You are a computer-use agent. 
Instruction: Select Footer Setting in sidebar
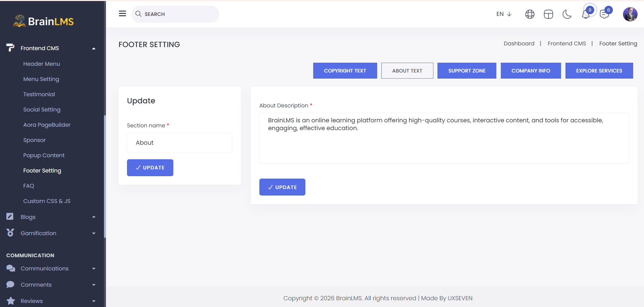click(42, 170)
